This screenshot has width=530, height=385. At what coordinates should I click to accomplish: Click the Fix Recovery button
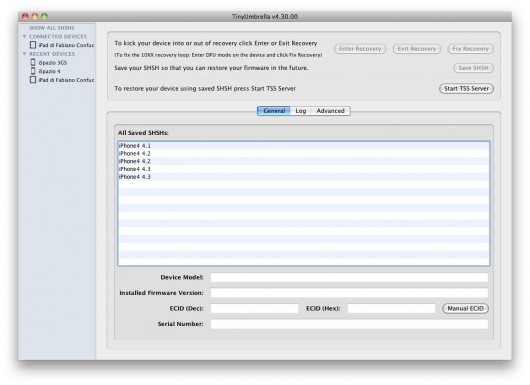(x=471, y=49)
